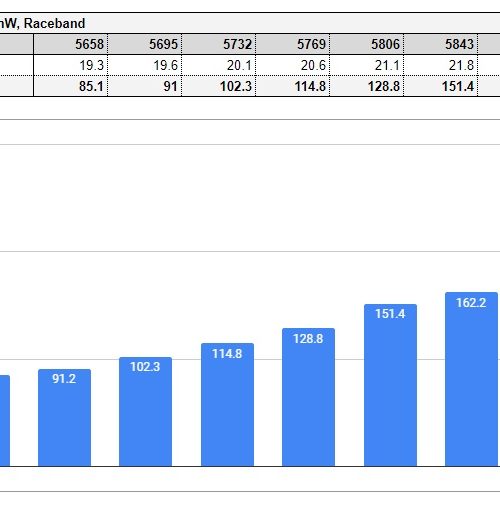This screenshot has width=500, height=505.
Task: Click the bold cell showing 85.1
Action: (71, 86)
